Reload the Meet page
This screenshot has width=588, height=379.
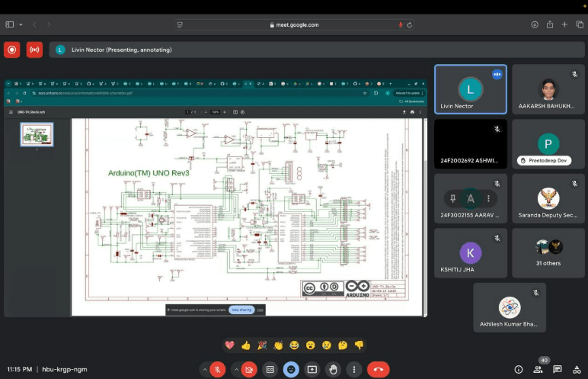pyautogui.click(x=410, y=25)
